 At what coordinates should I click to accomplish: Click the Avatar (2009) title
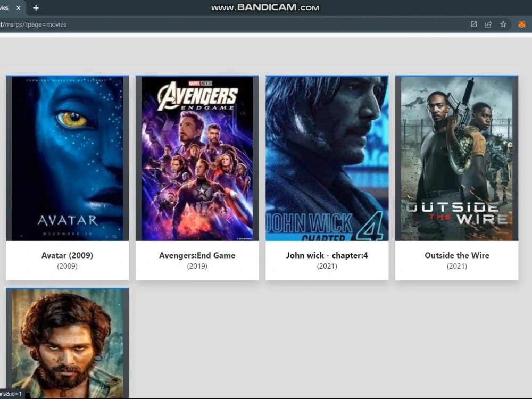point(67,255)
